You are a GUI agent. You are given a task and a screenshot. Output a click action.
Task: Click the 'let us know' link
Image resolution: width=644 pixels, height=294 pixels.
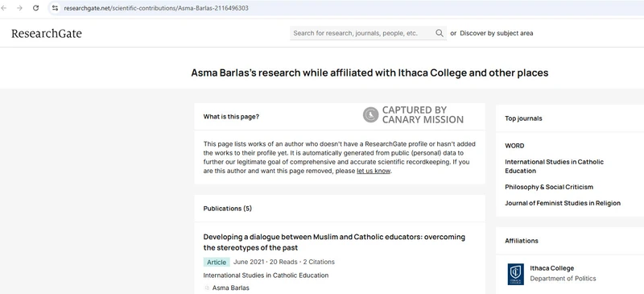(x=374, y=171)
